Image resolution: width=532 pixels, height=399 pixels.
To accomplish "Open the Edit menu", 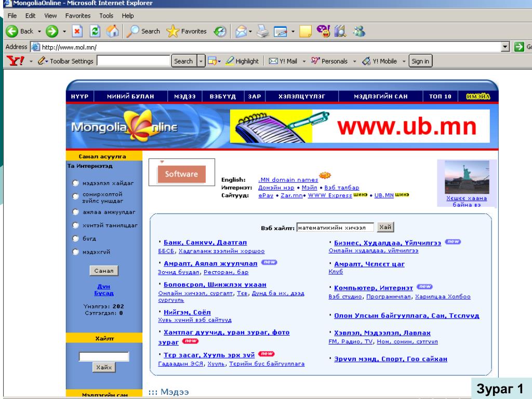I will [x=30, y=16].
